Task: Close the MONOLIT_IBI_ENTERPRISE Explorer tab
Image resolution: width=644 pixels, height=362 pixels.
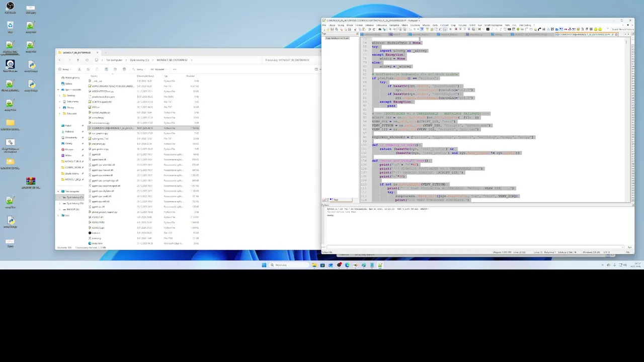Action: point(98,52)
